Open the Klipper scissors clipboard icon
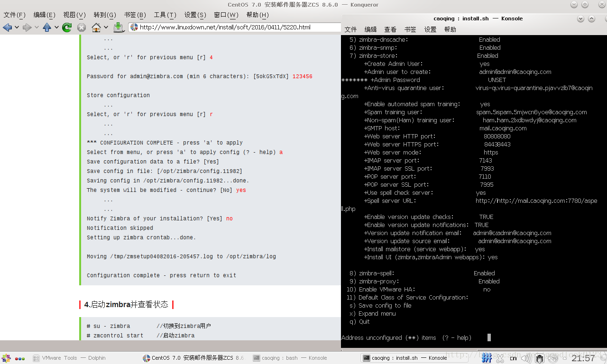This screenshot has width=607, height=364. coord(501,358)
